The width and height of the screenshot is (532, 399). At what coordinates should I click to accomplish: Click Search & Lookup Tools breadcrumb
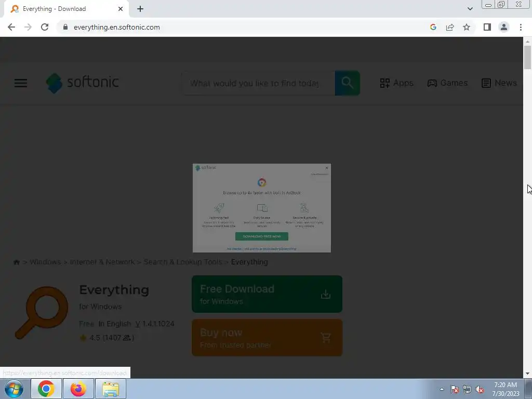click(x=183, y=262)
